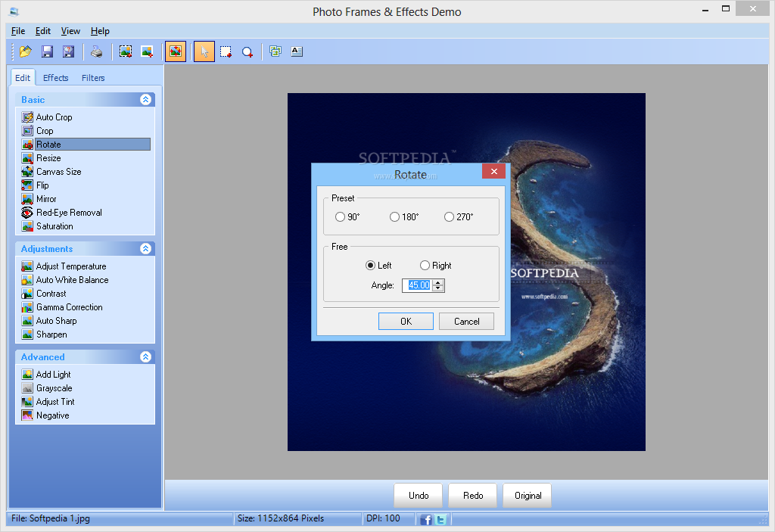This screenshot has width=775, height=532.
Task: Open the View menu
Action: pyautogui.click(x=70, y=31)
